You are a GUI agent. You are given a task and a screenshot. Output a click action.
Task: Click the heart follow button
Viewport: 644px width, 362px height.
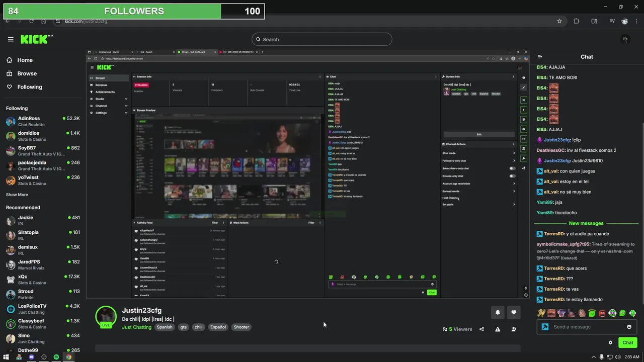(x=514, y=312)
